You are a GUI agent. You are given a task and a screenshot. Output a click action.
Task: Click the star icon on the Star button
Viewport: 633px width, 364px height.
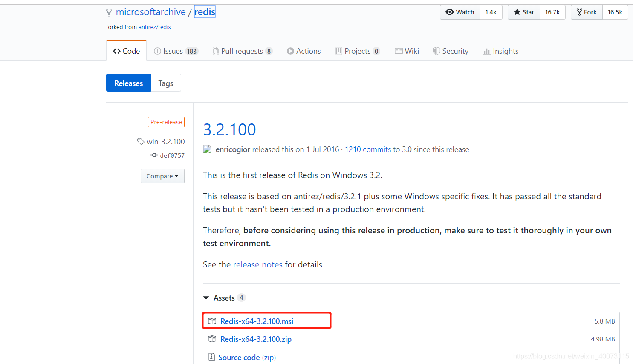coord(517,12)
